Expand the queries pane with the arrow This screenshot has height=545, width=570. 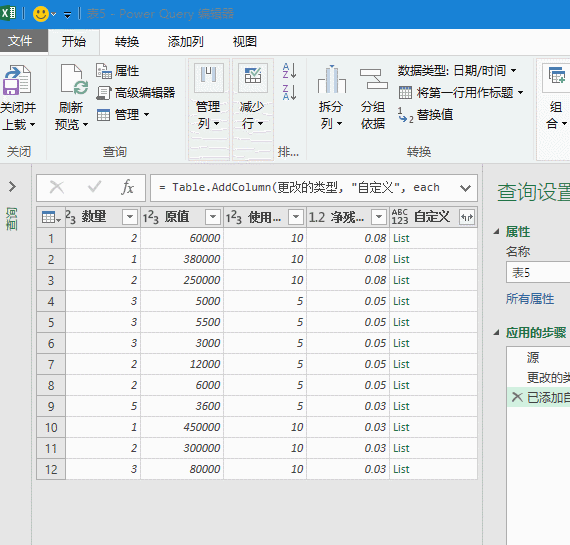click(x=12, y=187)
